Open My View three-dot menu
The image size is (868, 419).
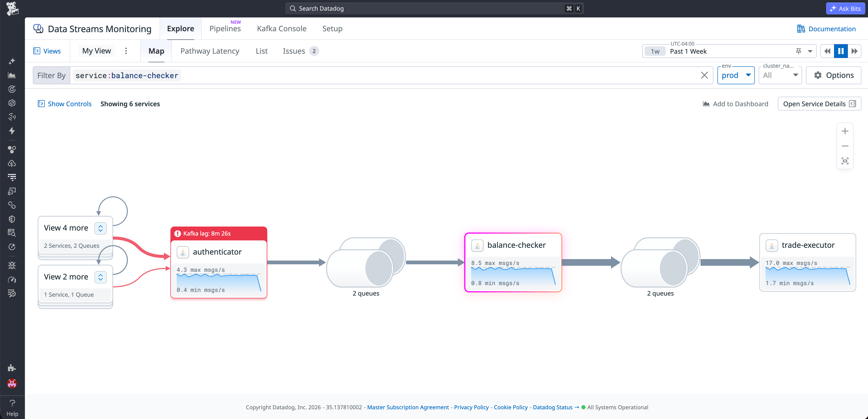pos(126,51)
